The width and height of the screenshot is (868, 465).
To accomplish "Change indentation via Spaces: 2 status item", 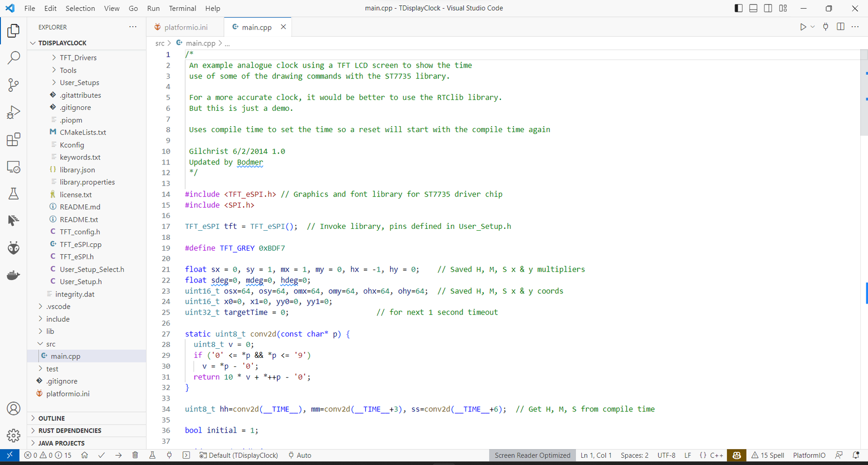I will [x=634, y=455].
